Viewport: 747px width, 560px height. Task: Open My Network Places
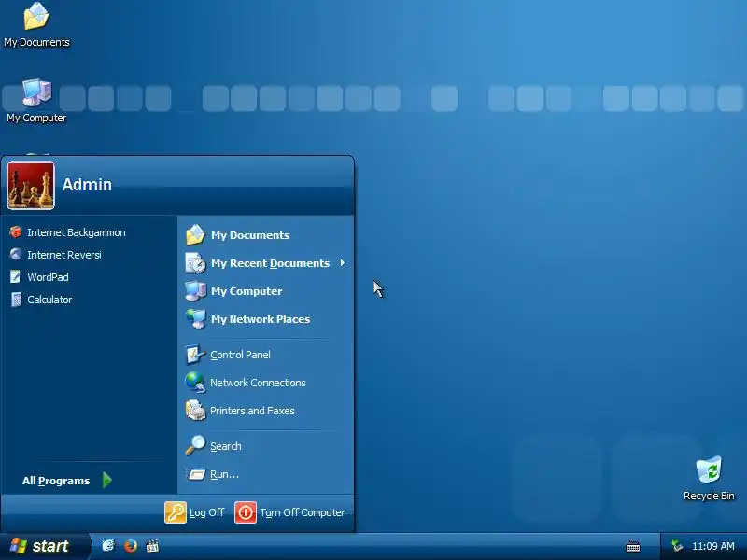tap(266, 319)
